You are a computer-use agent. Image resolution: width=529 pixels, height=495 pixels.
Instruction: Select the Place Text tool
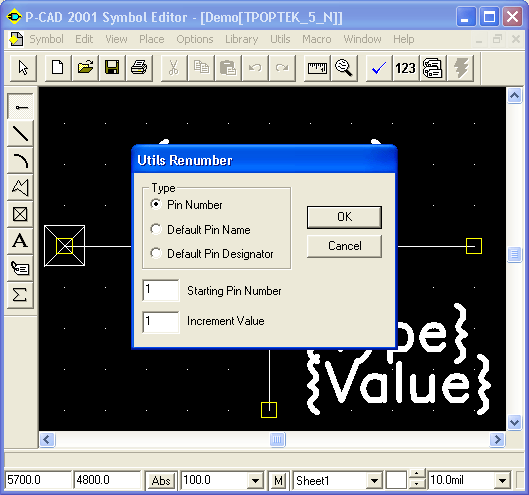tap(20, 241)
